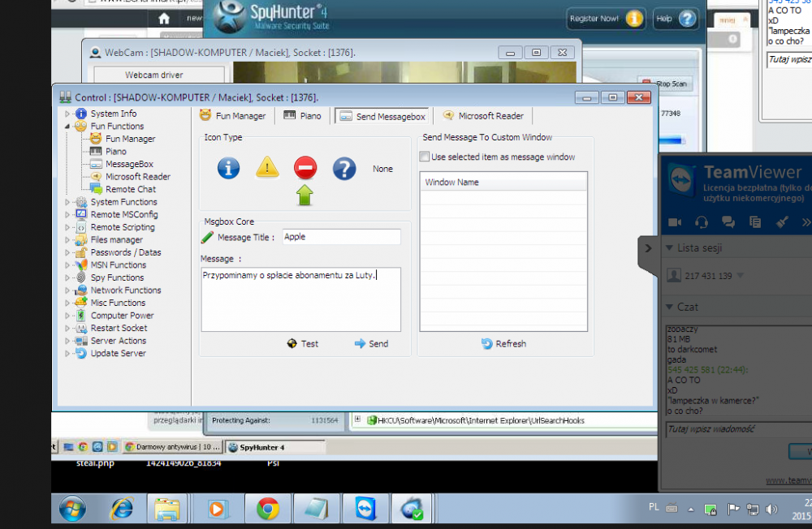Select the question mark icon type
The image size is (812, 529).
click(343, 168)
